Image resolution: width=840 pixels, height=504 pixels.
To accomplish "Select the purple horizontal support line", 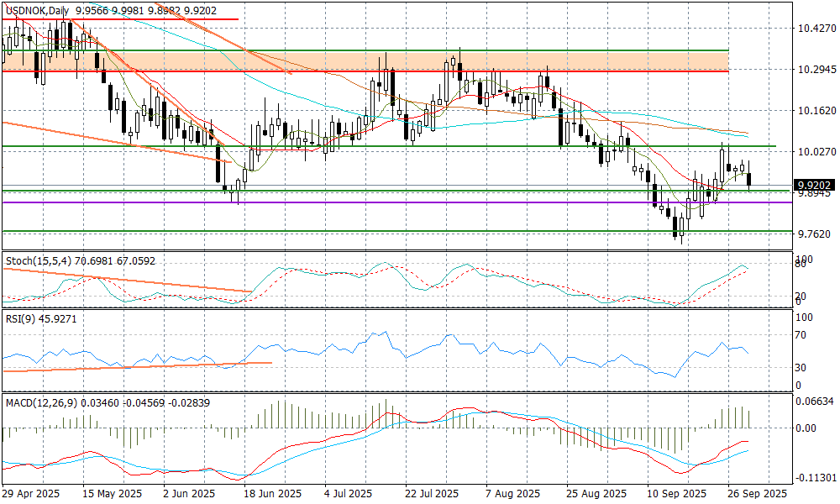I will coord(420,202).
